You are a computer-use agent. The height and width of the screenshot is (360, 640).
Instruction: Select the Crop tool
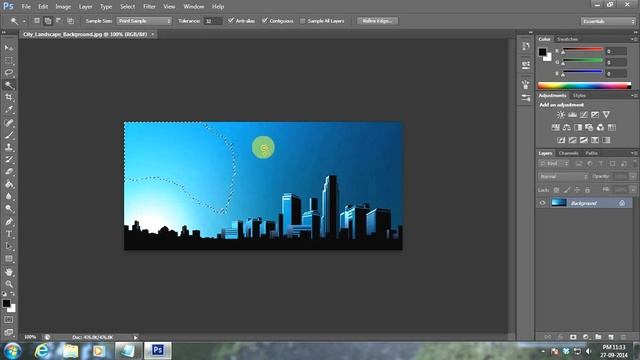tap(9, 97)
